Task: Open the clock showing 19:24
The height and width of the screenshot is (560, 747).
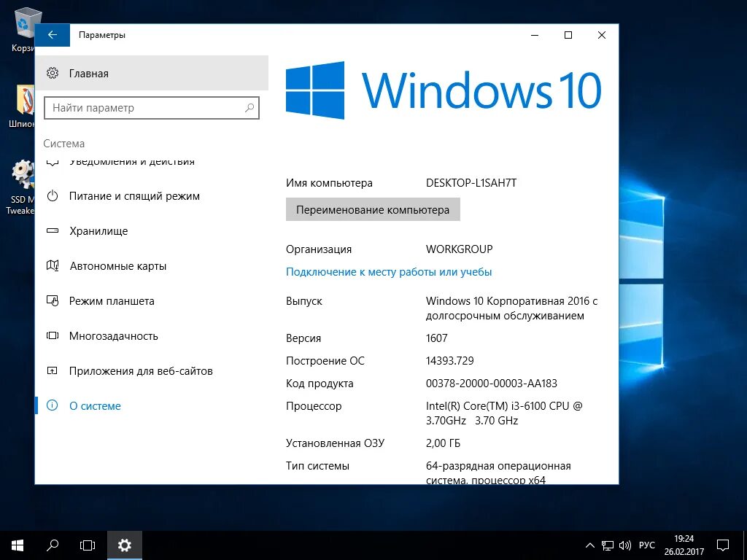Action: point(684,545)
